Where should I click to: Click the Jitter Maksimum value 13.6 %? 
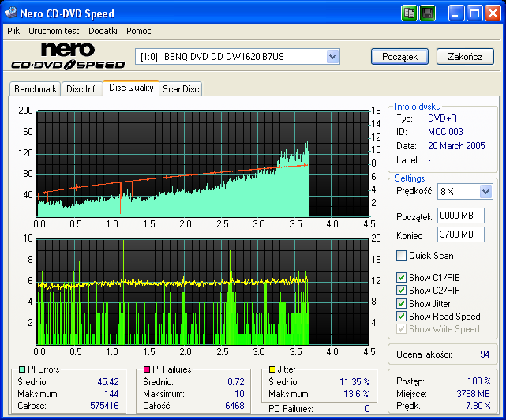pyautogui.click(x=357, y=394)
